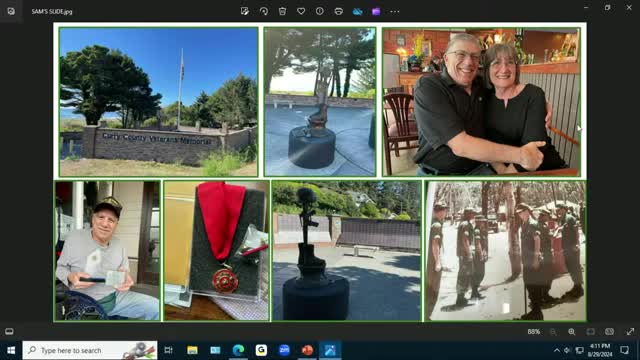This screenshot has height=360, width=640.
Task: Open the OneDrive cloud icon
Action: 358,11
